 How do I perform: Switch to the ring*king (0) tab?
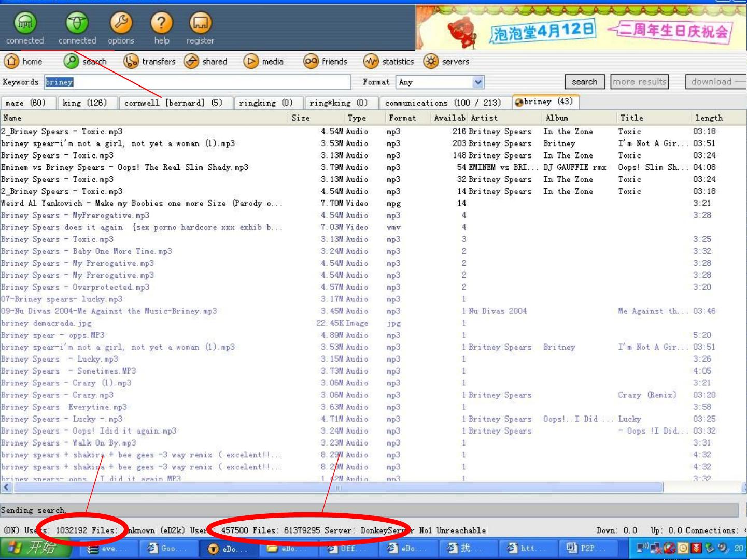pos(341,103)
